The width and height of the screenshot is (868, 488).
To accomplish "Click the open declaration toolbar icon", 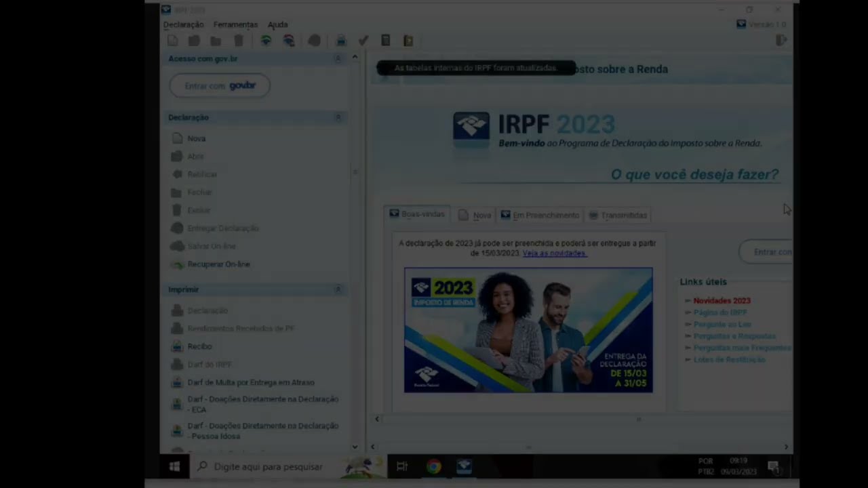I will 194,41.
